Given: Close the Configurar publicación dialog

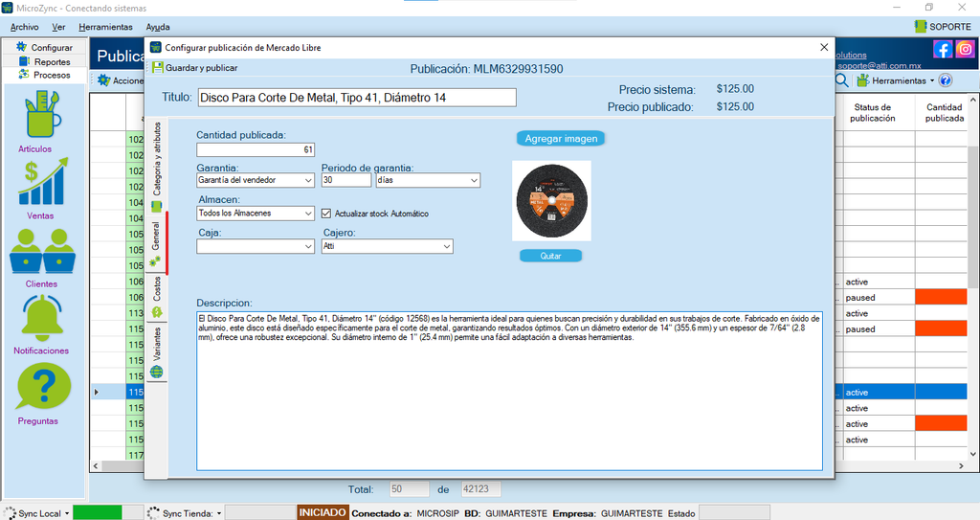Looking at the screenshot, I should (824, 48).
